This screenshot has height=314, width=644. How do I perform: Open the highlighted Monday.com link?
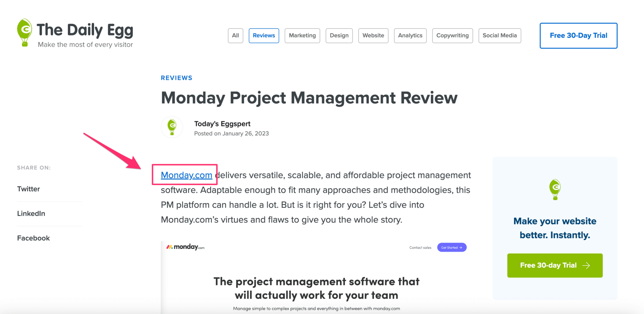[x=186, y=175]
